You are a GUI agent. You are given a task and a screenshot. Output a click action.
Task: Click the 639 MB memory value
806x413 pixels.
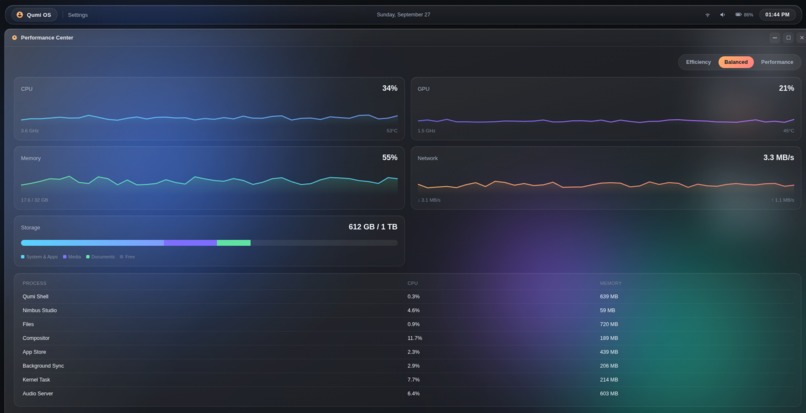tap(609, 297)
